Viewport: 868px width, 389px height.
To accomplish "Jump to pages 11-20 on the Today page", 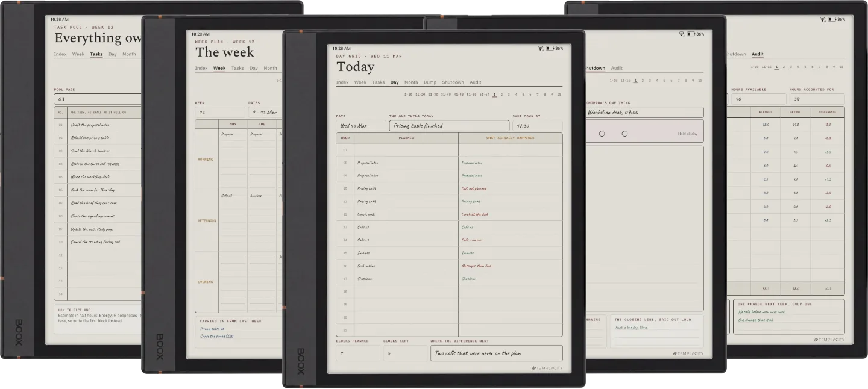I will 420,95.
